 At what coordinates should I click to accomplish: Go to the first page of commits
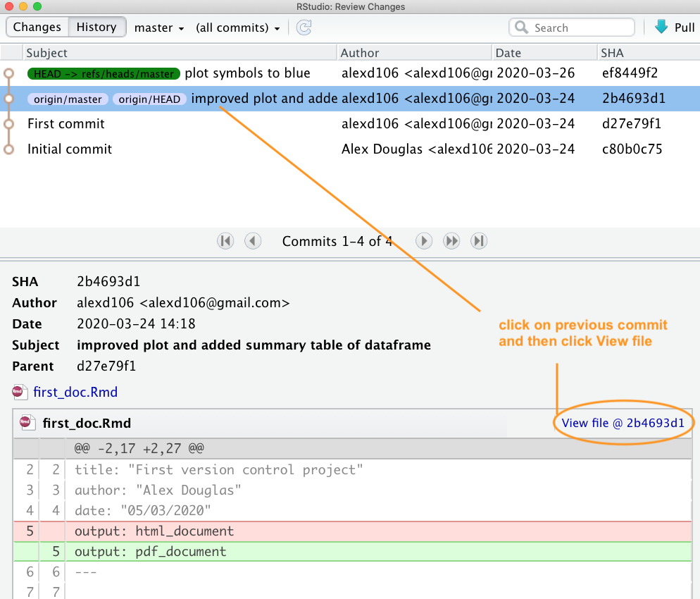(225, 241)
